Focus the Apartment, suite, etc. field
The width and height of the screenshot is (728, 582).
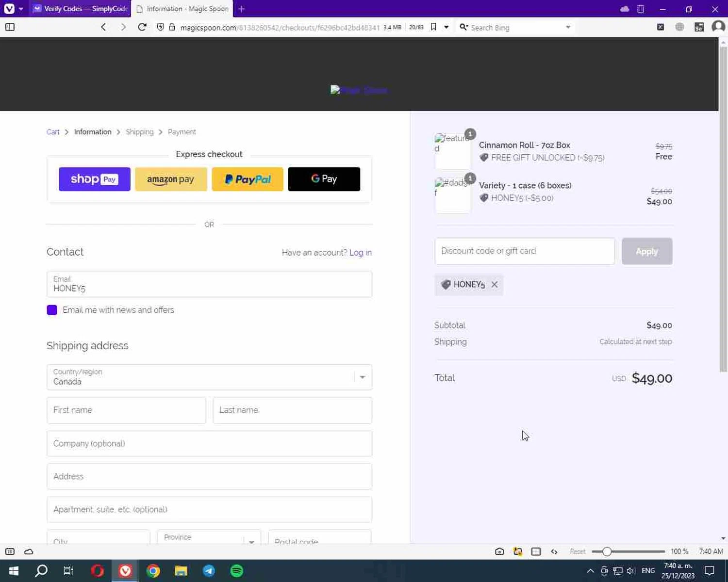209,510
